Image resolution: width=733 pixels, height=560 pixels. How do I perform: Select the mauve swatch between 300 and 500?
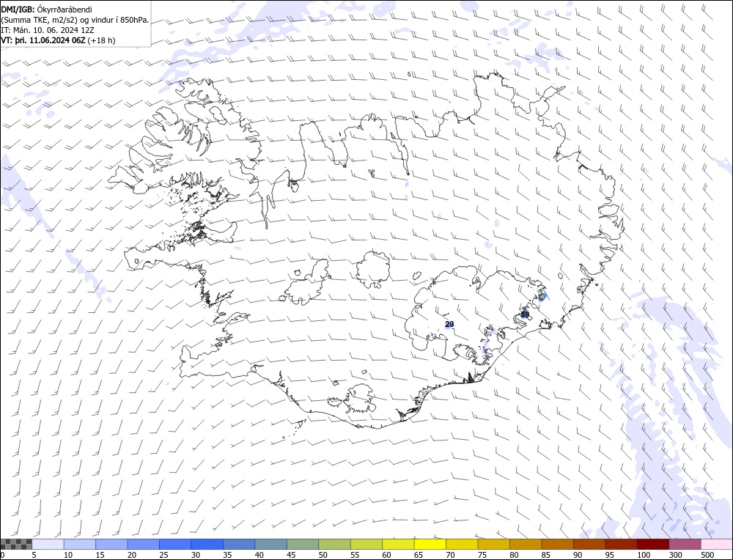point(685,544)
